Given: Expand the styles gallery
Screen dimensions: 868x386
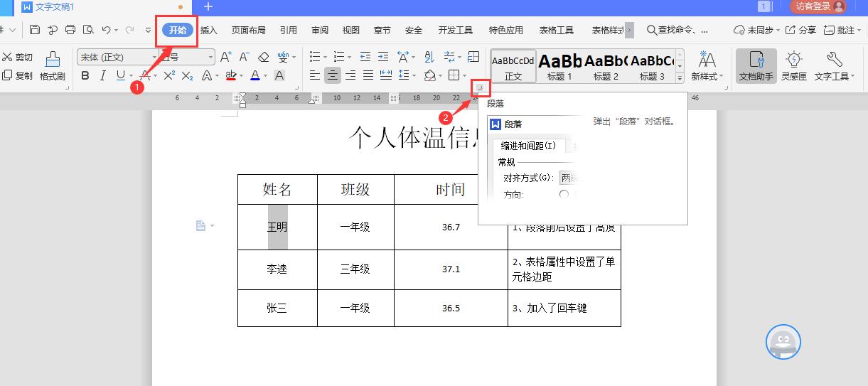Looking at the screenshot, I should pos(680,78).
